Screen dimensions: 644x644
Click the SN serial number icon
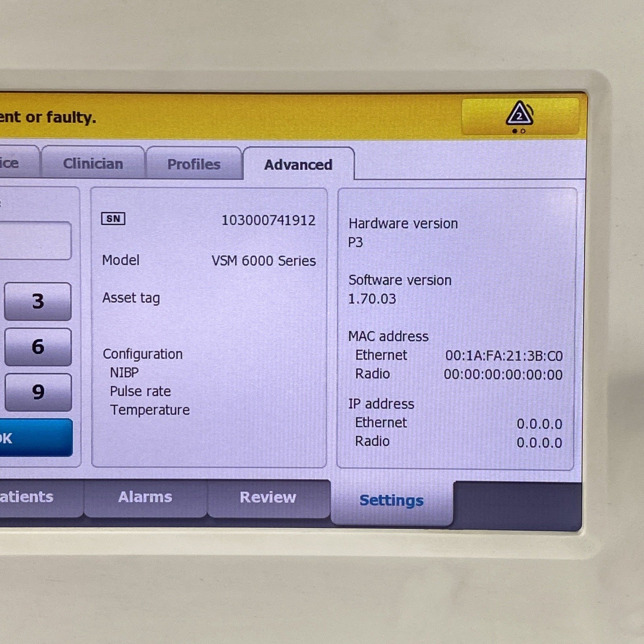point(113,219)
